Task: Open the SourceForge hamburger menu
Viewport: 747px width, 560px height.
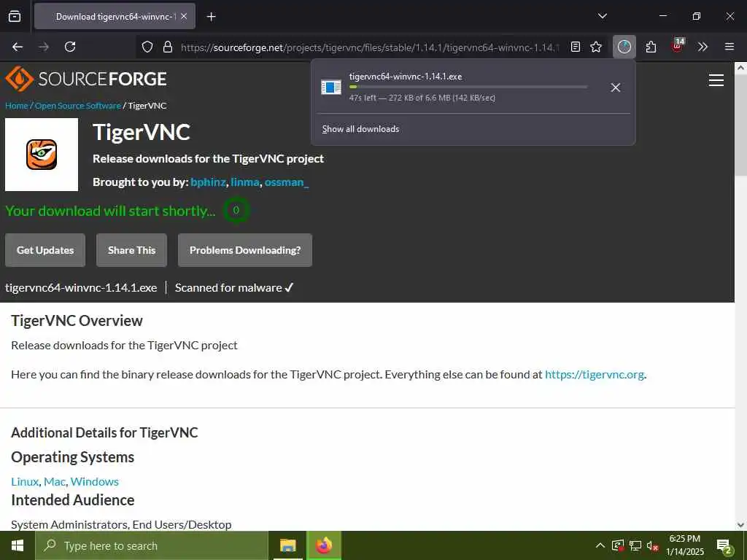Action: pos(716,80)
